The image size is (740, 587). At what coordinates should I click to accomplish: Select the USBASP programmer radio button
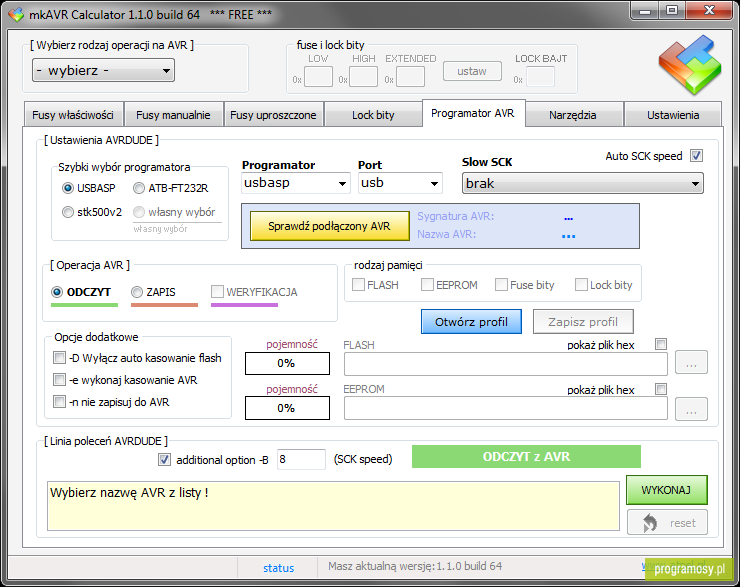[x=68, y=188]
